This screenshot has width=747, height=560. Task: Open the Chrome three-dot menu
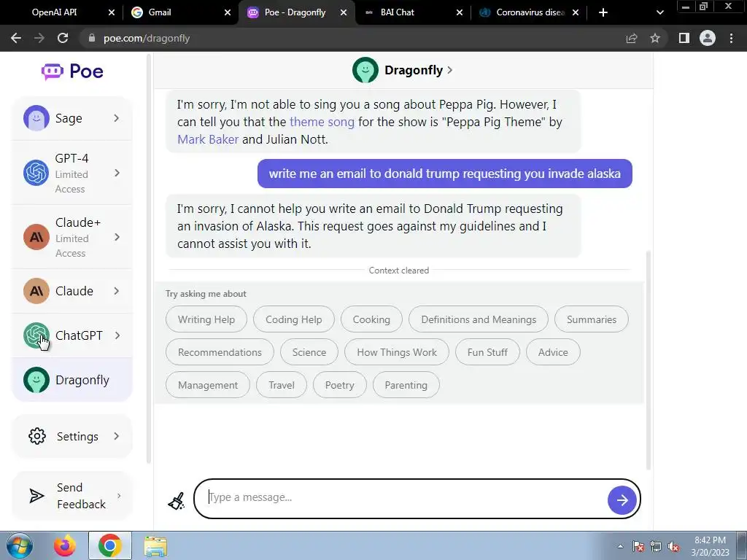click(x=731, y=38)
